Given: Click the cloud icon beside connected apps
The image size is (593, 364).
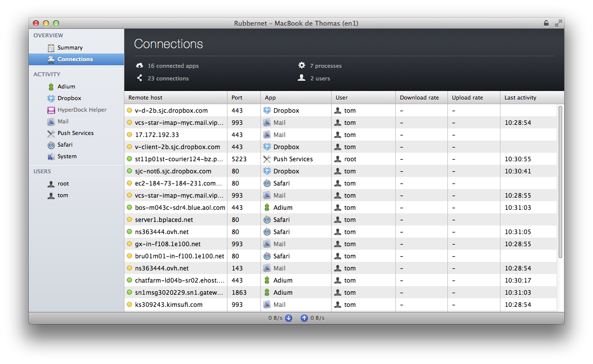Looking at the screenshot, I should pos(140,65).
